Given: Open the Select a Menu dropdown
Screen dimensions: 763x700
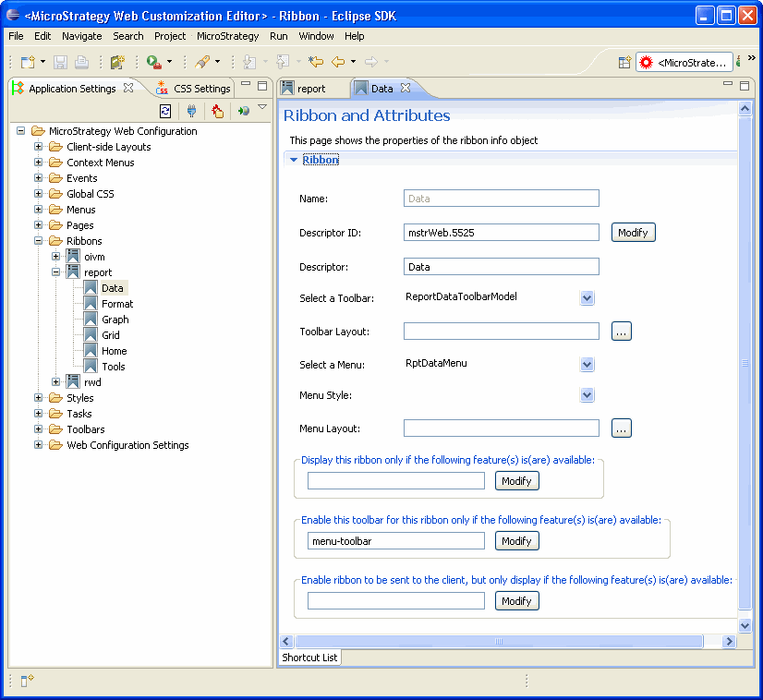Looking at the screenshot, I should pyautogui.click(x=587, y=365).
